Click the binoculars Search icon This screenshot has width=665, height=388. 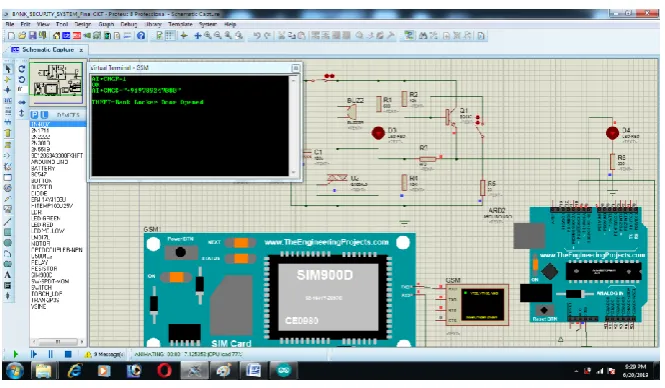[423, 36]
